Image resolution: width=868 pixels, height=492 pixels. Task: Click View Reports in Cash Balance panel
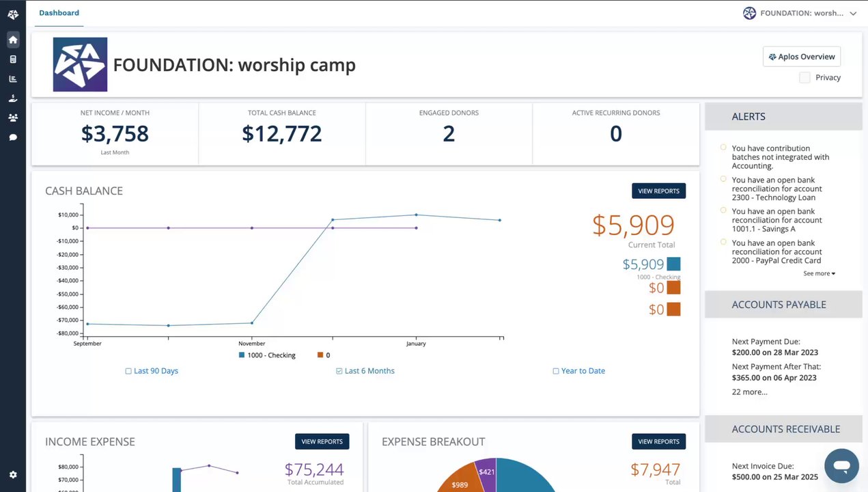(x=658, y=191)
